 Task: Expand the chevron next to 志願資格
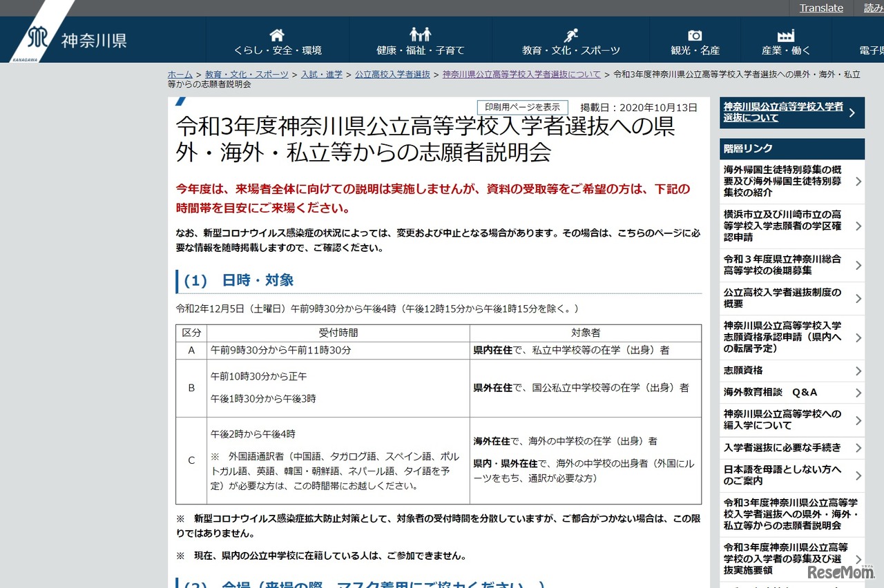pyautogui.click(x=858, y=371)
